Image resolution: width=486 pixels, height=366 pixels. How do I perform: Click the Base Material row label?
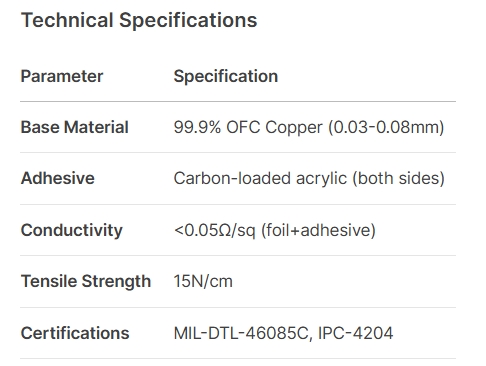point(75,127)
